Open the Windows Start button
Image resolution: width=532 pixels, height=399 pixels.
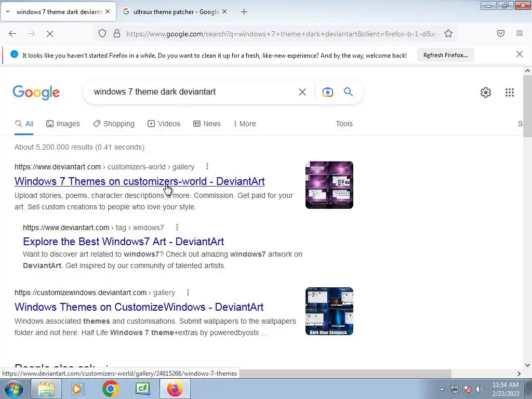tap(14, 389)
